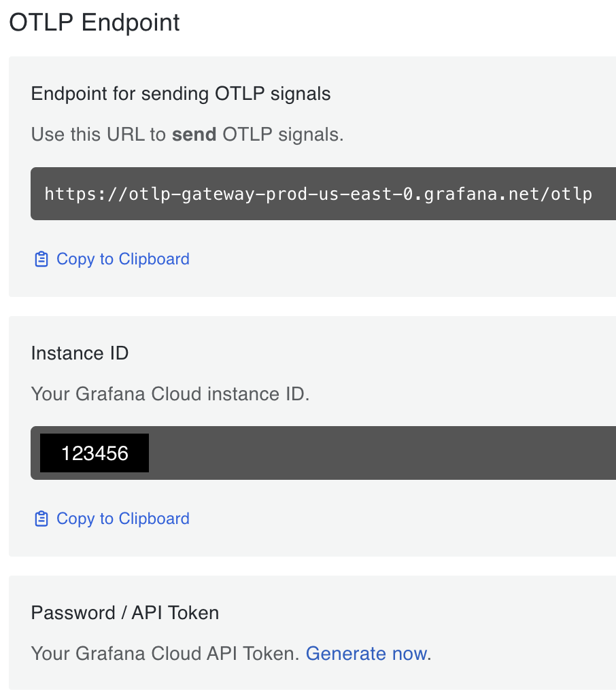The height and width of the screenshot is (700, 616).
Task: Click the clipboard icon below the OTLP endpoint URL
Action: tap(41, 259)
